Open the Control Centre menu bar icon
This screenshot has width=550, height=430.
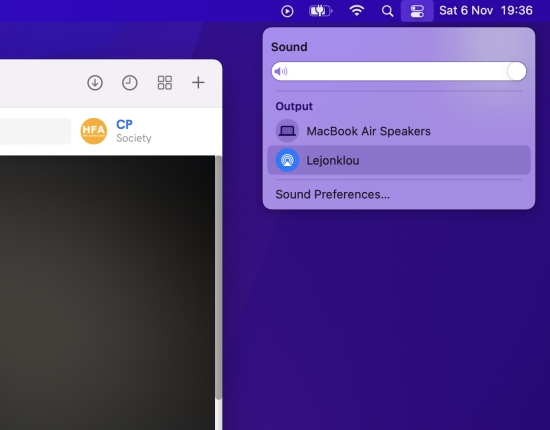point(417,11)
